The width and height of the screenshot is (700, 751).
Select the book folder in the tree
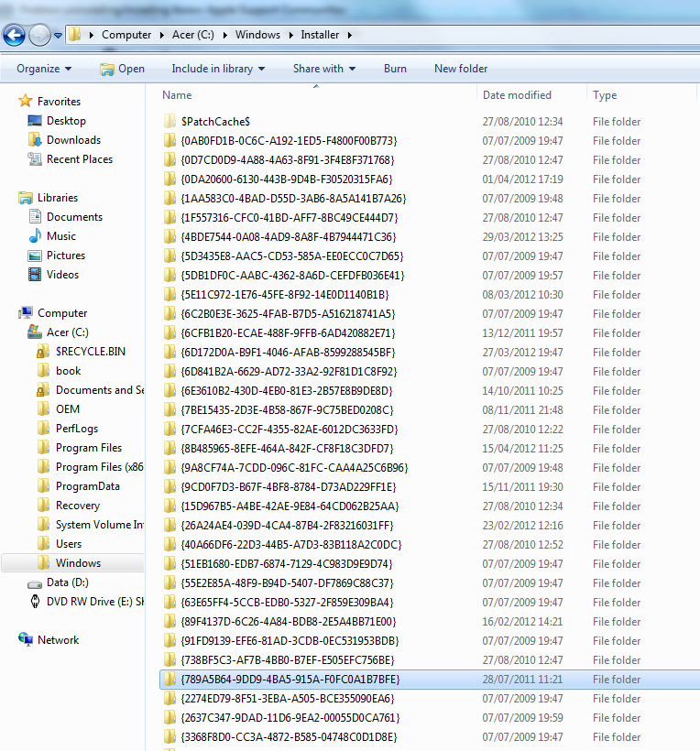(68, 371)
